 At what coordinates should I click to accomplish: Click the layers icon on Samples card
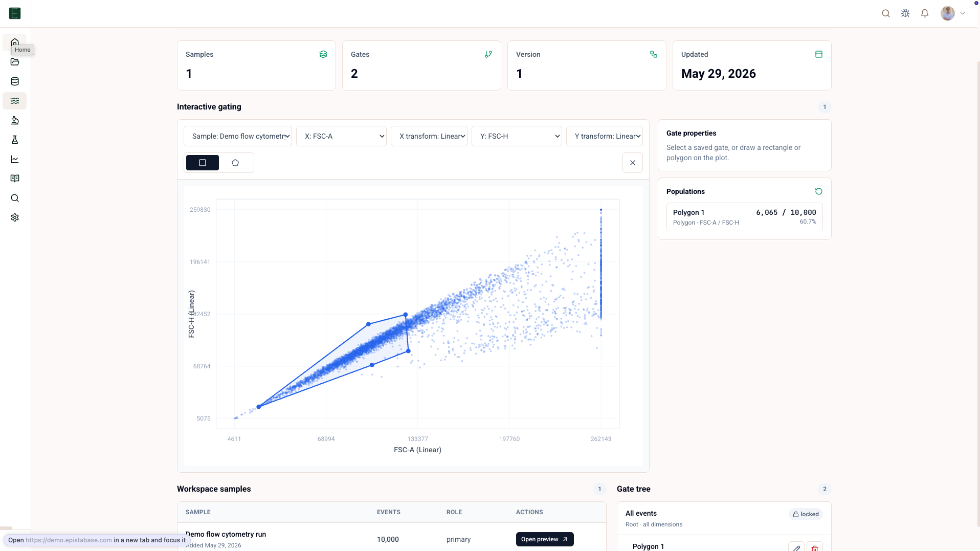323,54
